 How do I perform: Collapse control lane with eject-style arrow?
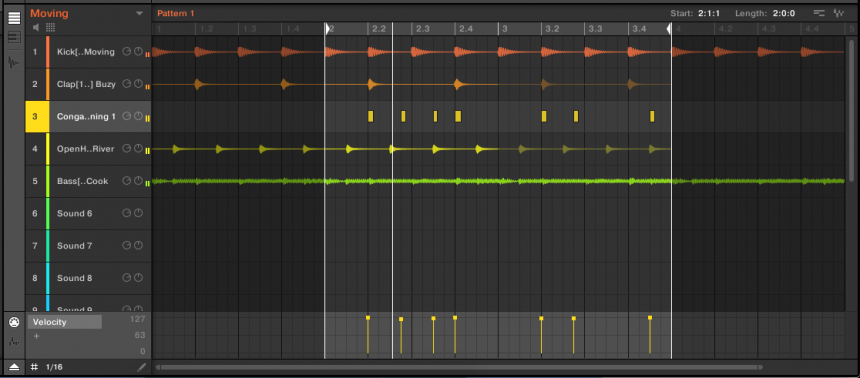pyautogui.click(x=14, y=367)
